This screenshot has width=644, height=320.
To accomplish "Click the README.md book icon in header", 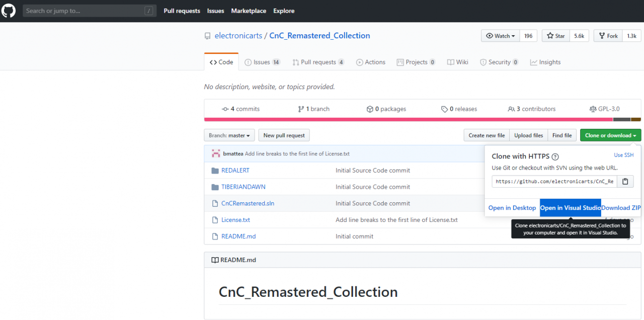I will [215, 260].
